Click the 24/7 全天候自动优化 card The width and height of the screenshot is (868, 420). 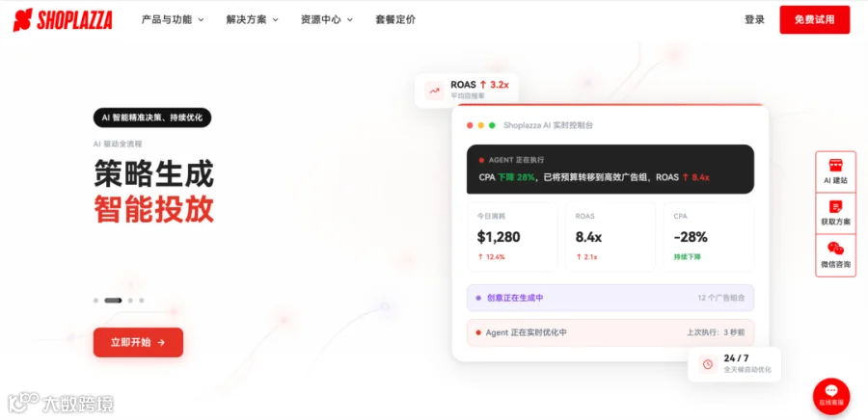(735, 364)
